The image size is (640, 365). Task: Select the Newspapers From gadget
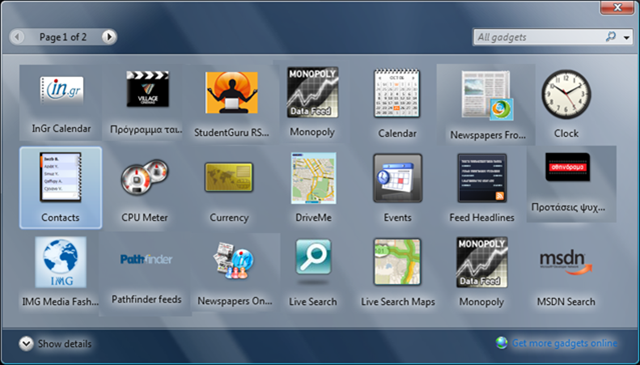[x=486, y=105]
